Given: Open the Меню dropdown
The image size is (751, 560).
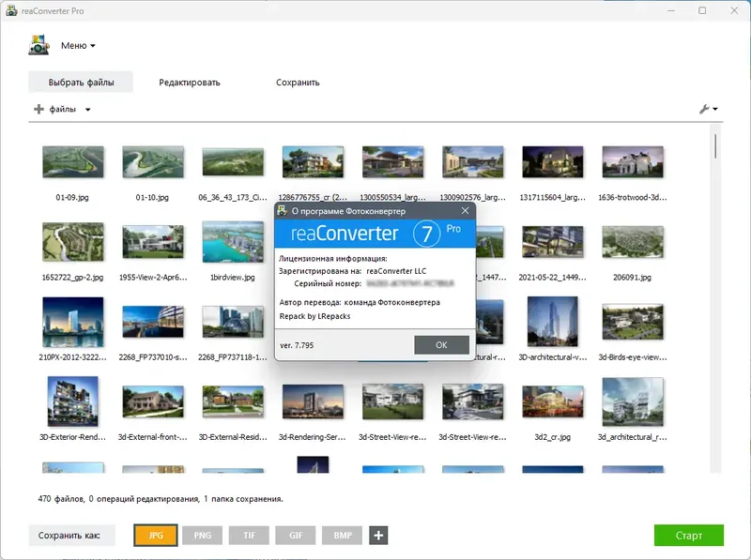Looking at the screenshot, I should point(78,45).
